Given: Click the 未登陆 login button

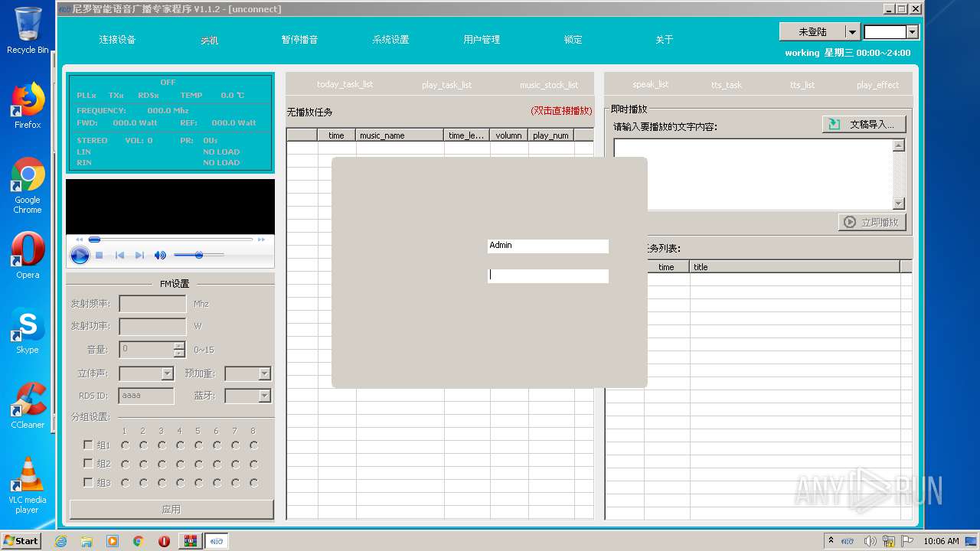Looking at the screenshot, I should 812,31.
